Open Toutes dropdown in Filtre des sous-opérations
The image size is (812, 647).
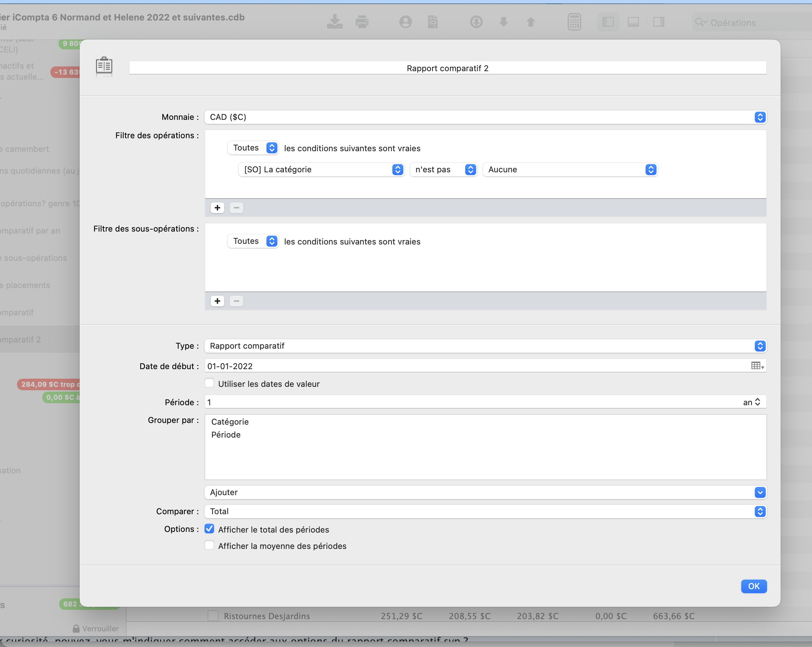pyautogui.click(x=253, y=241)
